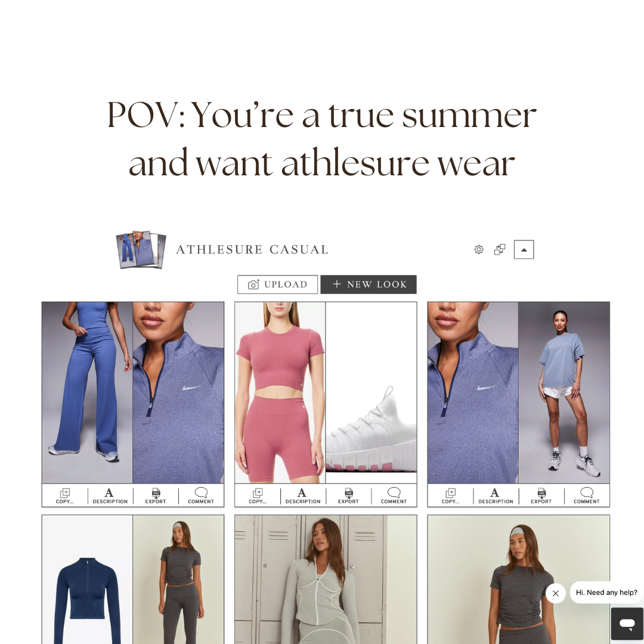Screen dimensions: 644x644
Task: Dismiss the Need any help bubble
Action: 556,593
